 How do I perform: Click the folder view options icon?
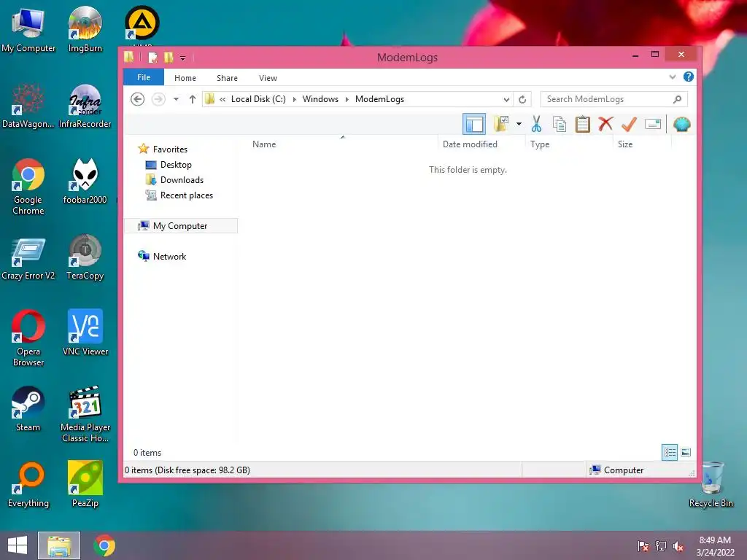pyautogui.click(x=501, y=124)
